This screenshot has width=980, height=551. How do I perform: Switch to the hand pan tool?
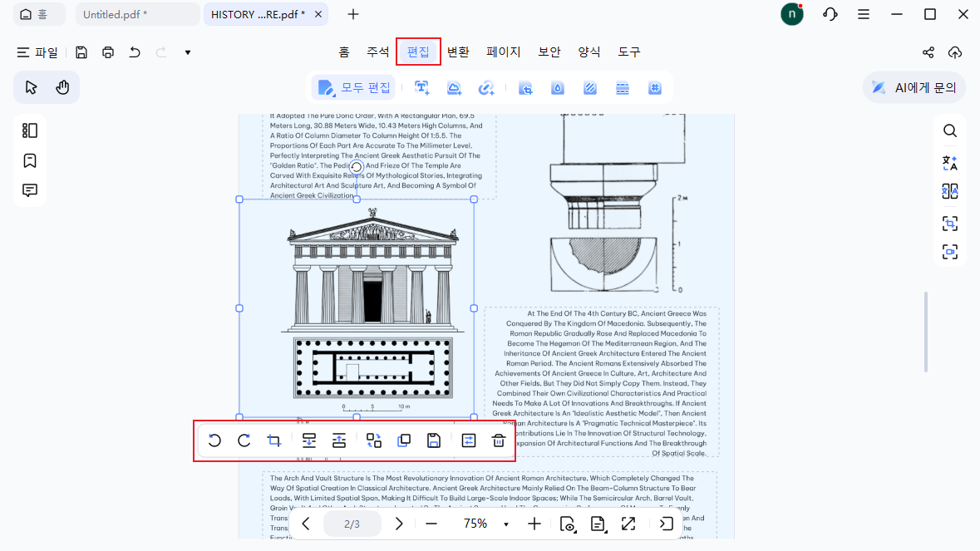[x=62, y=87]
